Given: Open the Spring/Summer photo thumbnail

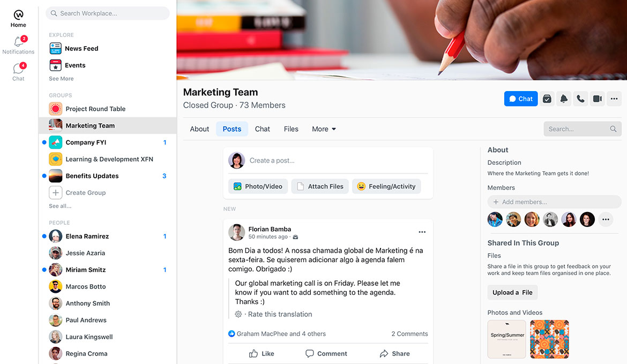Looking at the screenshot, I should (506, 339).
